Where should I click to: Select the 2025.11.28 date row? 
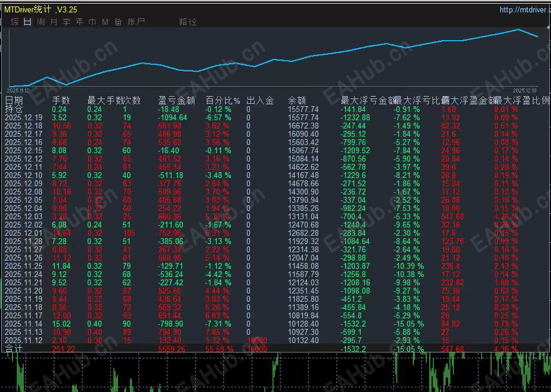point(24,242)
